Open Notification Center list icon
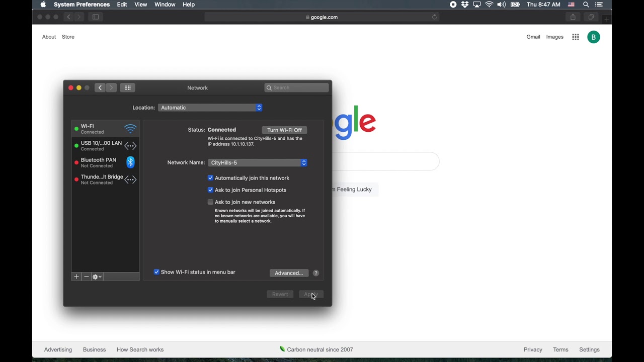The width and height of the screenshot is (644, 362). coord(599,5)
